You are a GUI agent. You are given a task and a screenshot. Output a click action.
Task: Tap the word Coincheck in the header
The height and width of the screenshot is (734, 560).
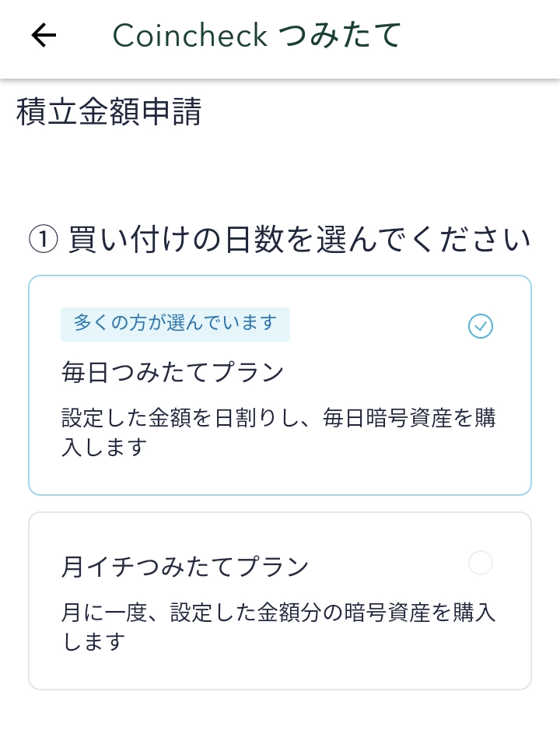click(x=191, y=35)
